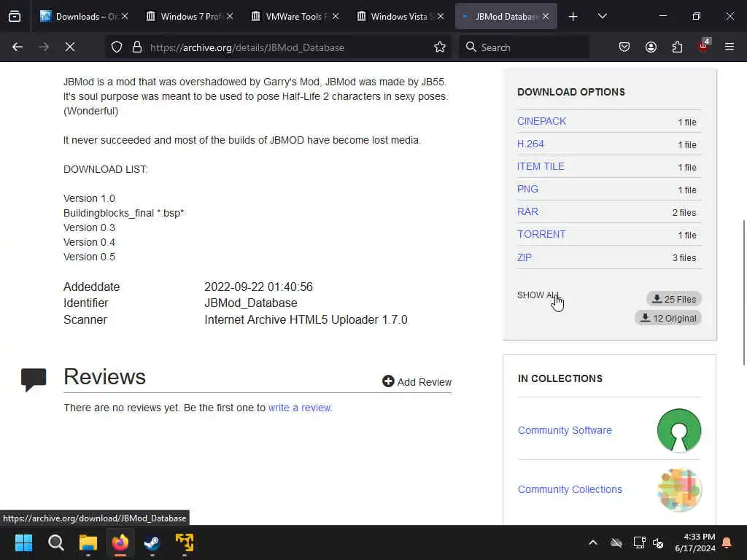747x560 pixels.
Task: Click the page vertical scrollbar
Action: tap(743, 293)
